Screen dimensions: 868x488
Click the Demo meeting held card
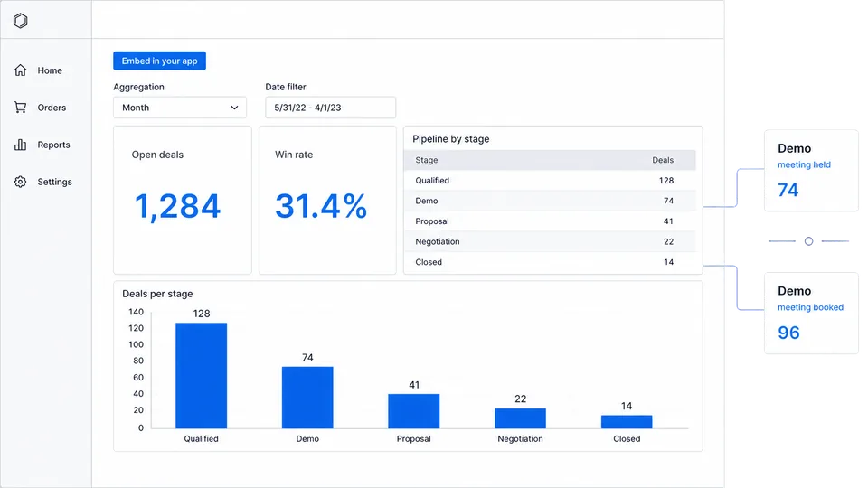click(x=811, y=171)
